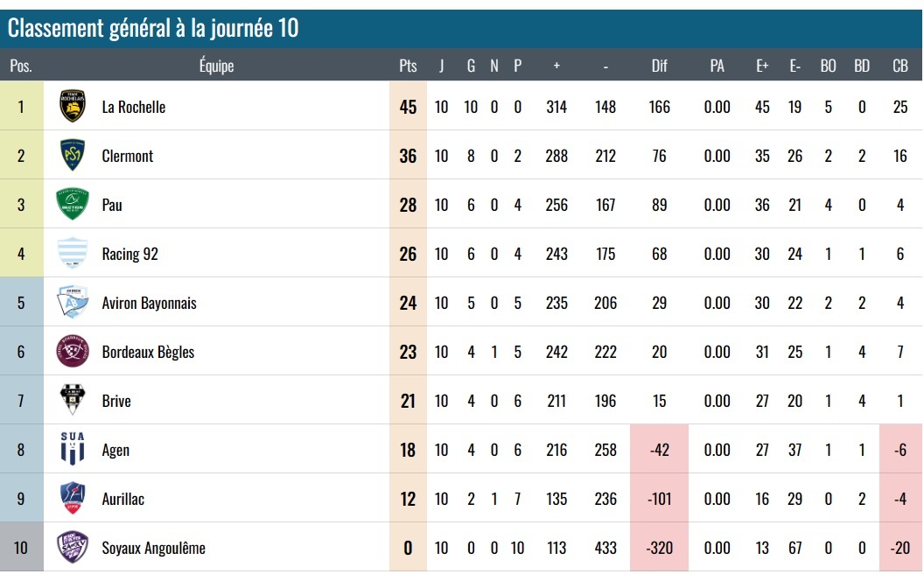Click the Clermont club crest
The height and width of the screenshot is (581, 924).
coord(73,156)
